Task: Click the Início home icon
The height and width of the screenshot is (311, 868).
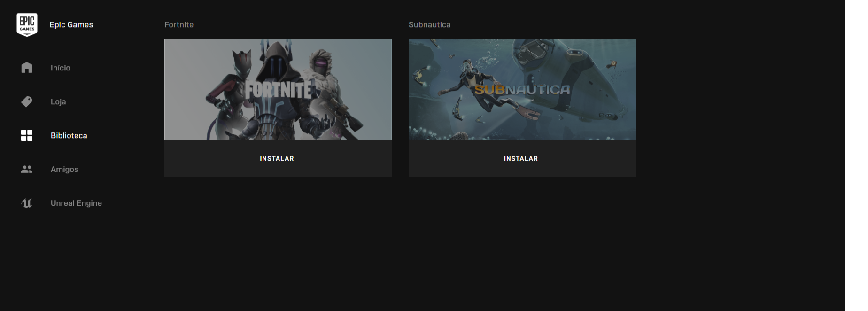Action: coord(27,68)
